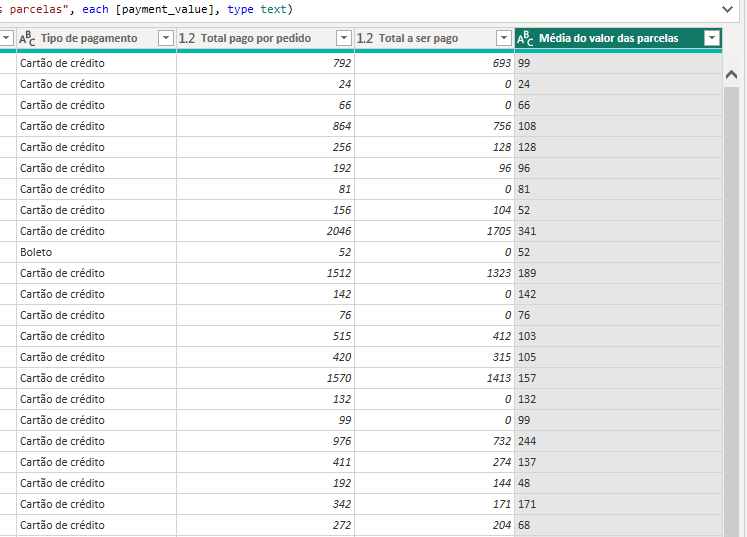747x537 pixels.
Task: Select the cell with value 315
Action: point(434,357)
